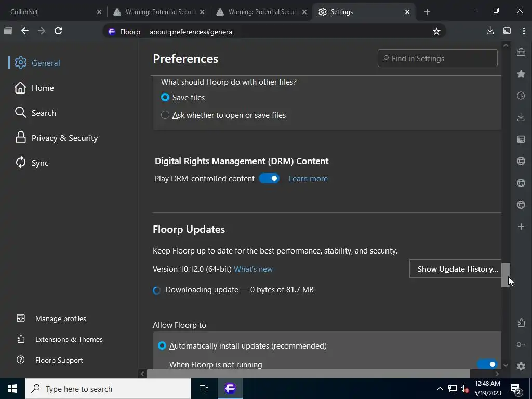Close the Settings tab

[x=407, y=12]
